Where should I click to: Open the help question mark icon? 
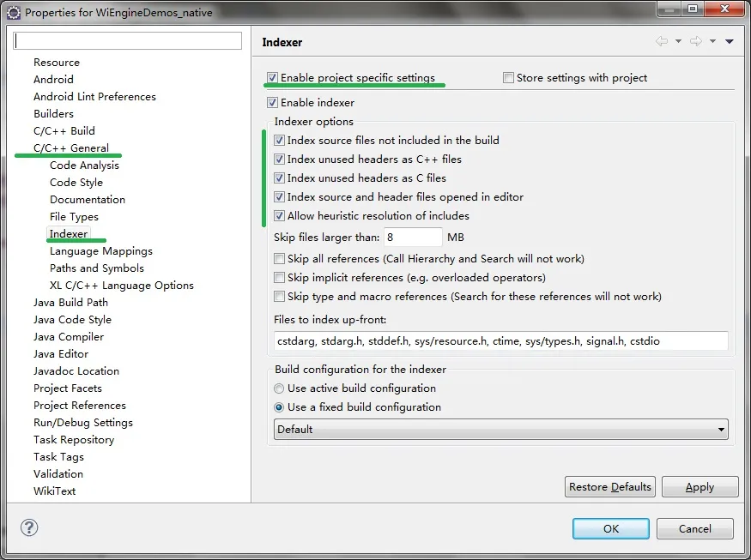pos(29,528)
